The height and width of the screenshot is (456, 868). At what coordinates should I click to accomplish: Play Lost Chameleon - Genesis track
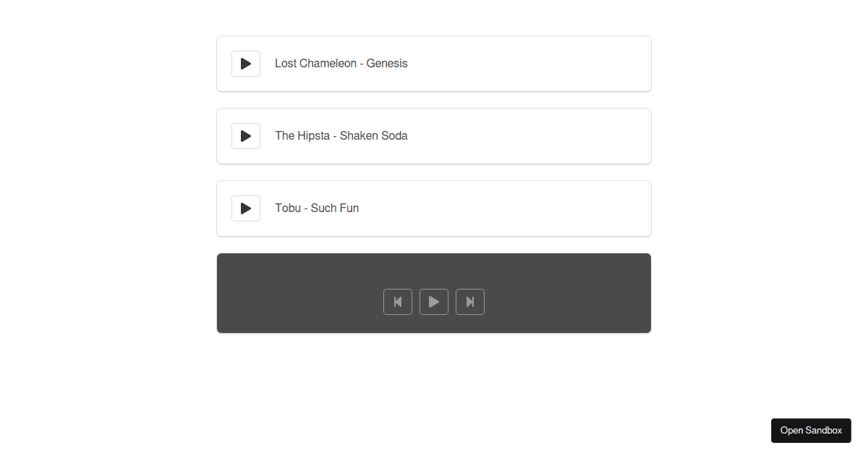click(x=246, y=64)
